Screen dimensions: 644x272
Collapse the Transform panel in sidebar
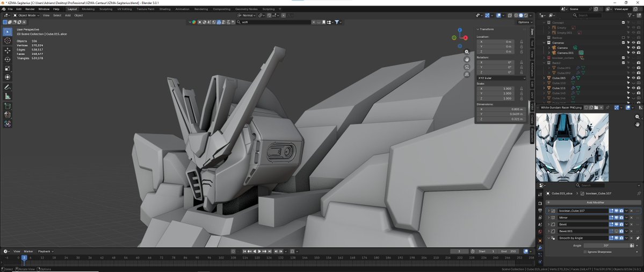pos(477,29)
